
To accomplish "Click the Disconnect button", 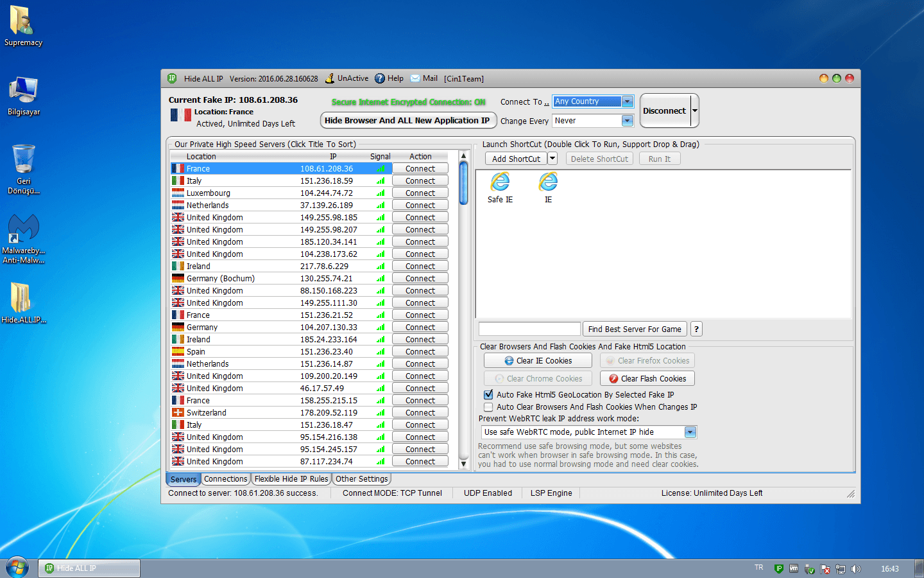I will [665, 110].
